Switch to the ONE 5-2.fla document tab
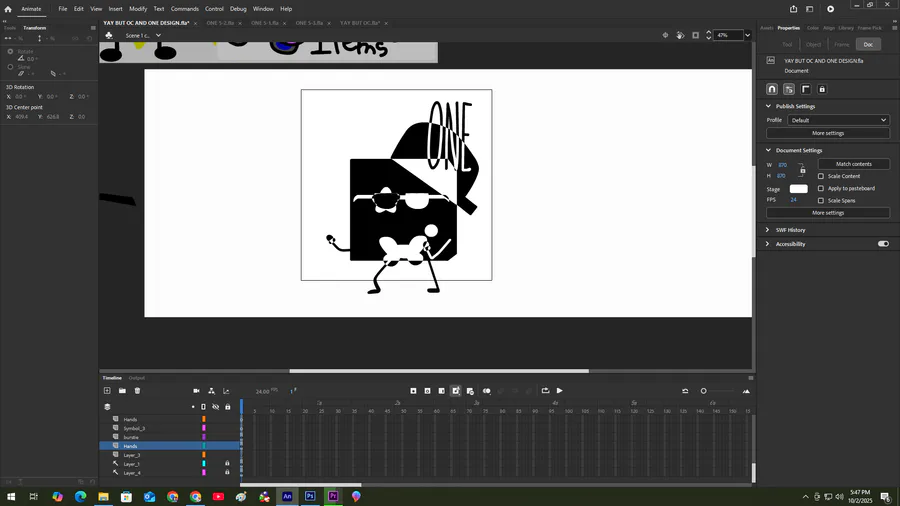The height and width of the screenshot is (506, 900). [x=220, y=23]
